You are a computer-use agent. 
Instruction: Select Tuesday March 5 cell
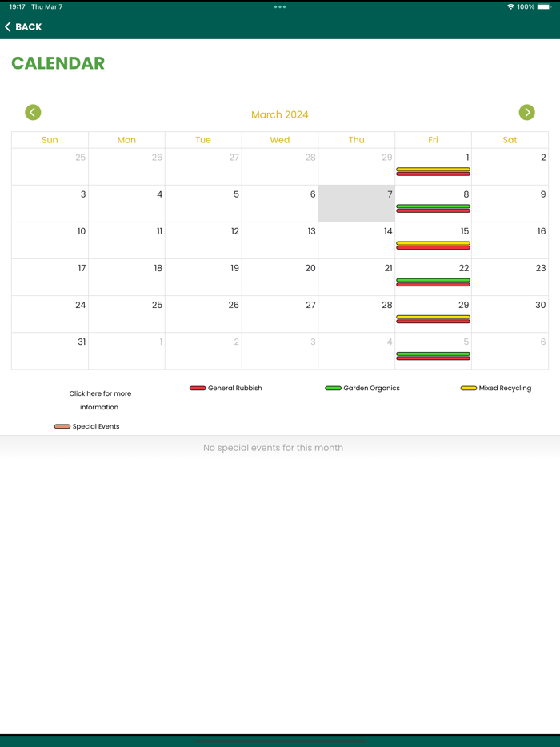pyautogui.click(x=203, y=203)
